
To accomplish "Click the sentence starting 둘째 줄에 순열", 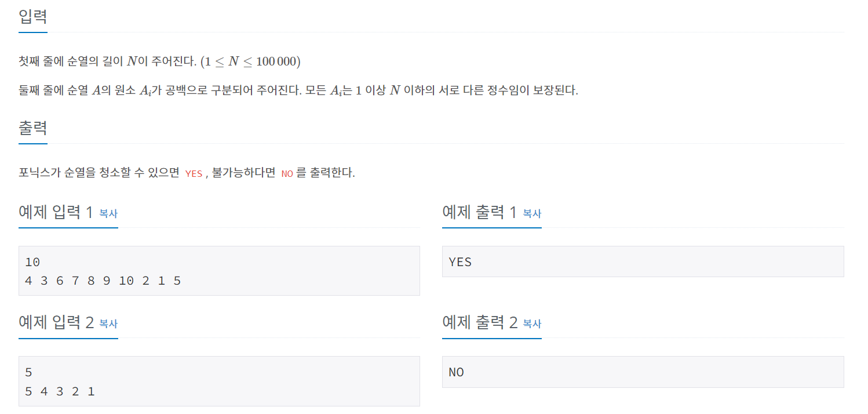I will tap(298, 91).
